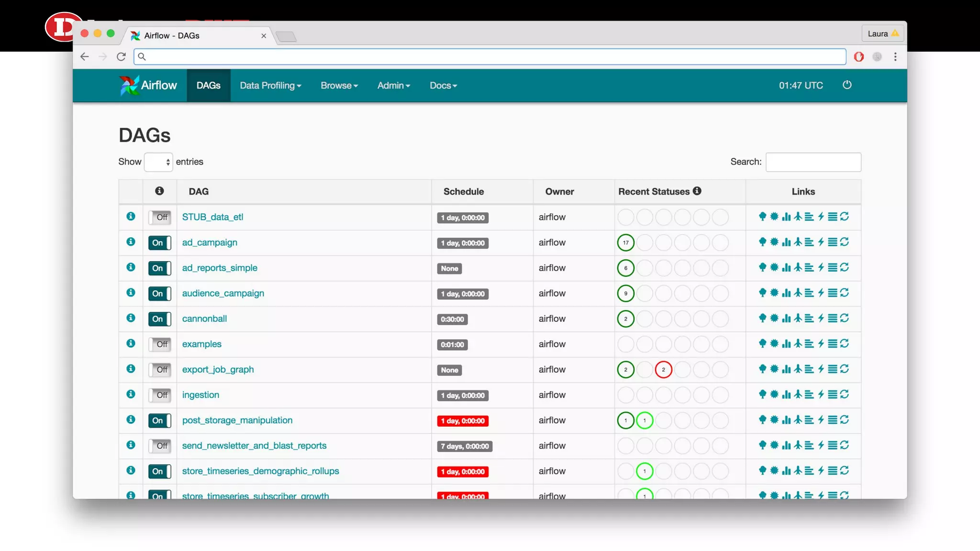Open Task Duration chart for examples
The image size is (980, 551).
[786, 343]
